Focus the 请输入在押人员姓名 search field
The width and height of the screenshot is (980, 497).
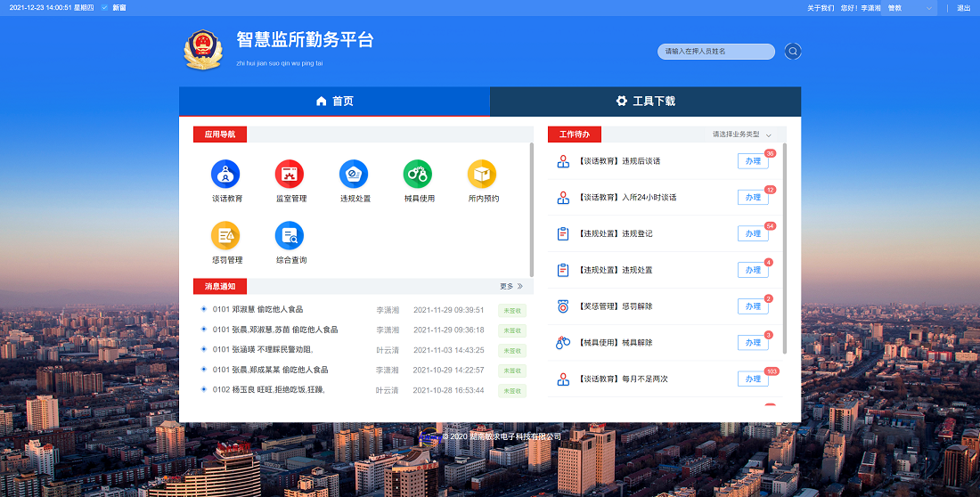[x=716, y=52]
